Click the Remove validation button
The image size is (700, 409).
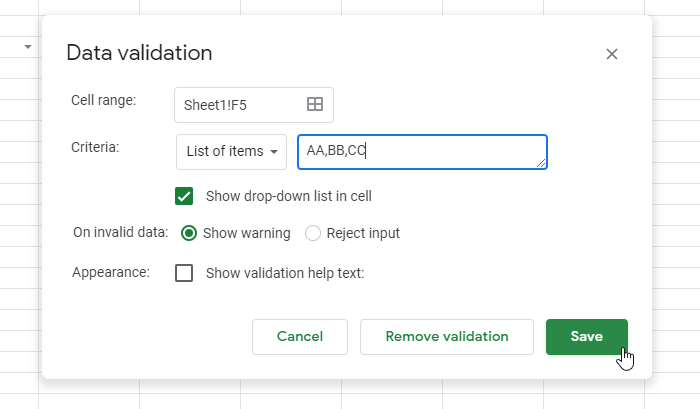coord(447,337)
